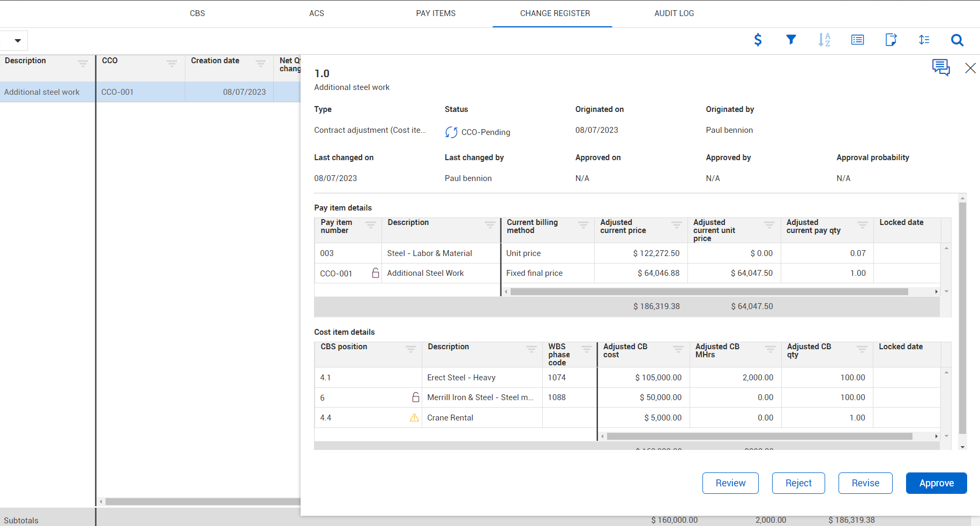Click the pay item details horizontal scrollbar
This screenshot has height=526, width=980.
point(708,292)
